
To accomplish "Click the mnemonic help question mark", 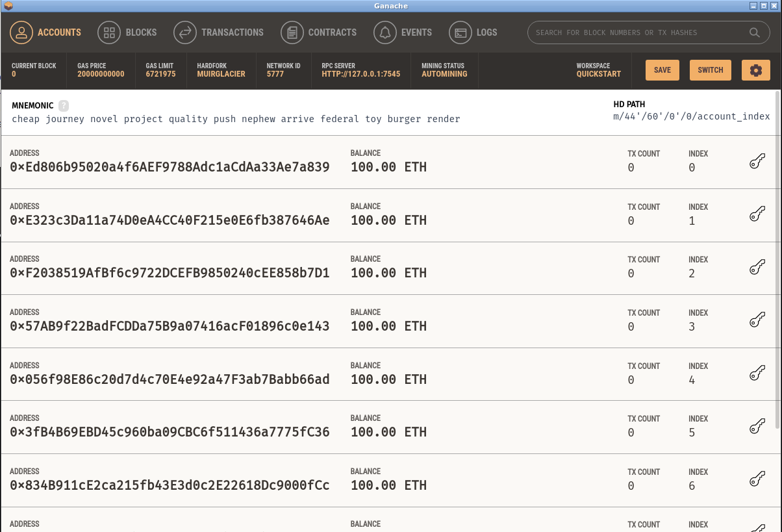I will (64, 105).
